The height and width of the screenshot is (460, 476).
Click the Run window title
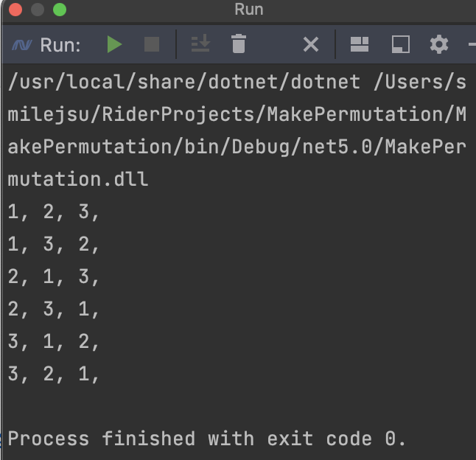[x=248, y=10]
